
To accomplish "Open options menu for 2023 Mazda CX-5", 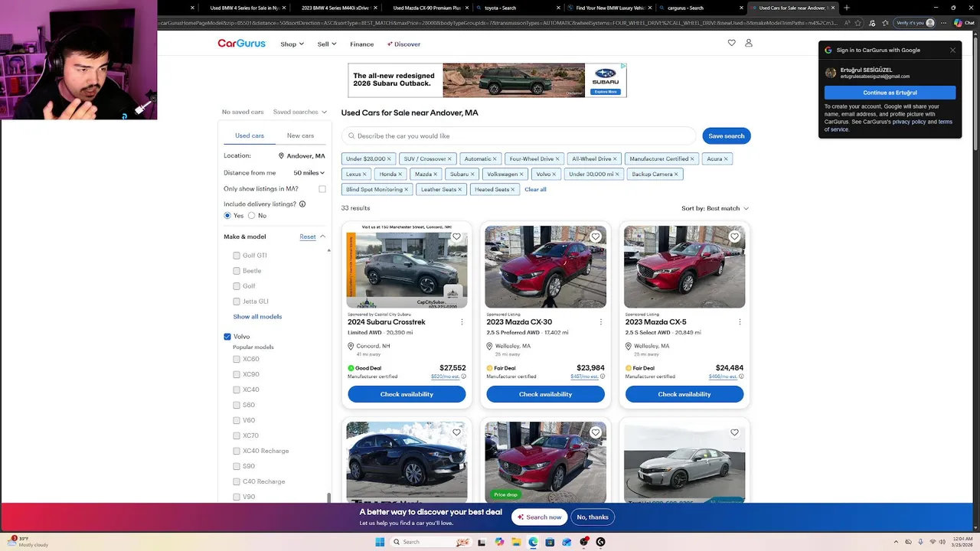I will pos(740,322).
